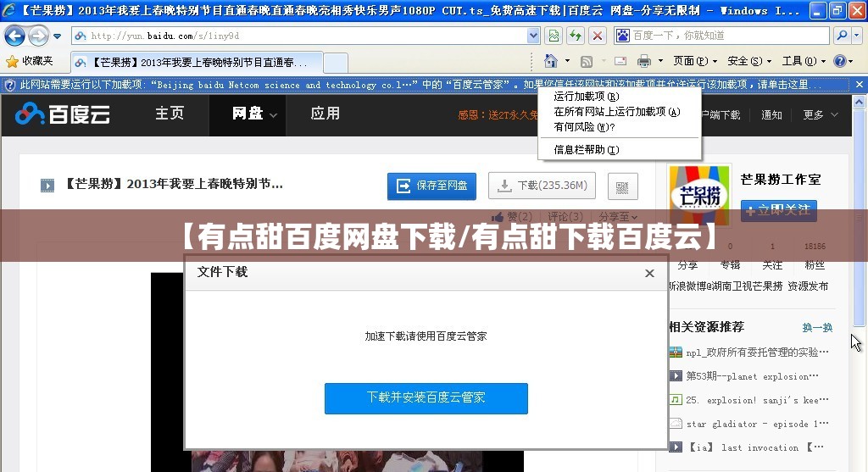
Task: Click the 芒果捞工作室 name link
Action: [x=781, y=180]
